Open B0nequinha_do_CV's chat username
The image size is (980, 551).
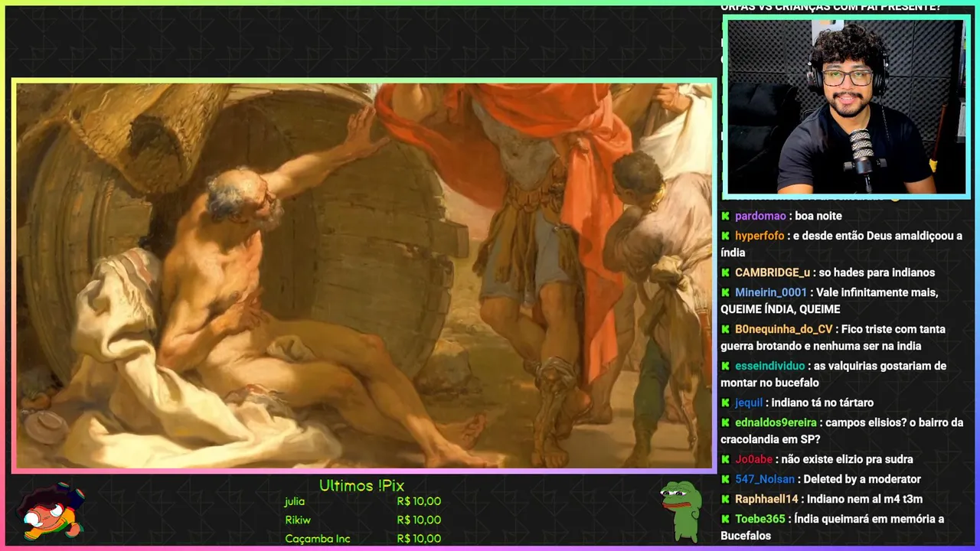[783, 330]
